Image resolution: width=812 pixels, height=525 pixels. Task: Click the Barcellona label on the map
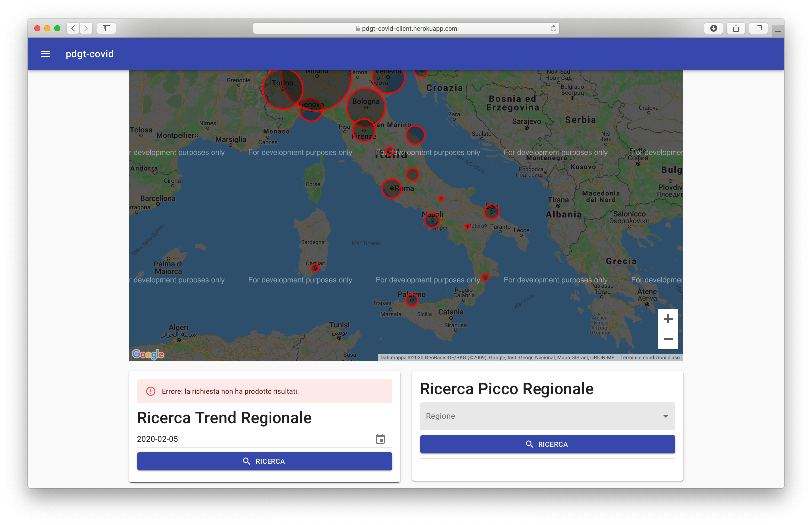tap(158, 198)
